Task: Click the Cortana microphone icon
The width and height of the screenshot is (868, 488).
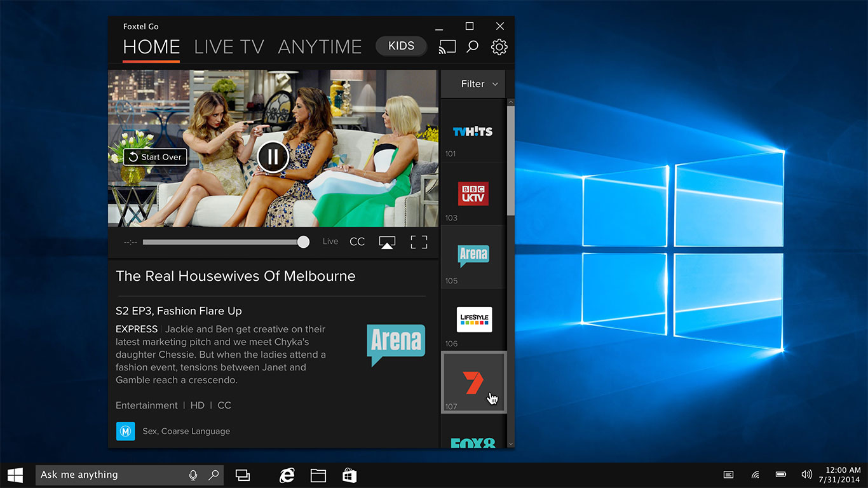Action: [x=193, y=475]
